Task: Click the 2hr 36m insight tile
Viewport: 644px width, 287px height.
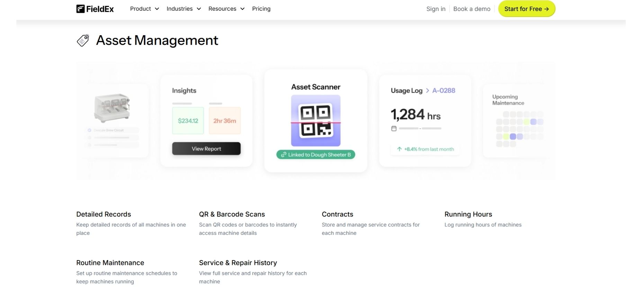Action: pos(225,121)
